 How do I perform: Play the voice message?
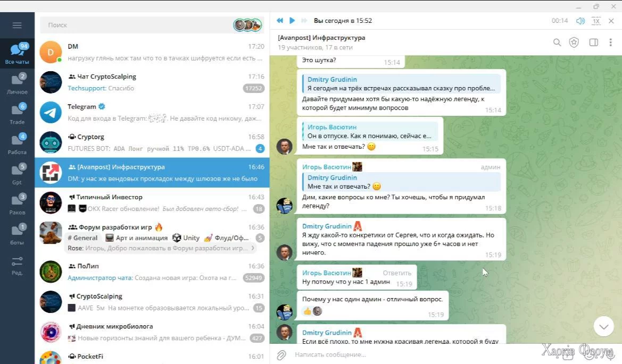tap(292, 21)
